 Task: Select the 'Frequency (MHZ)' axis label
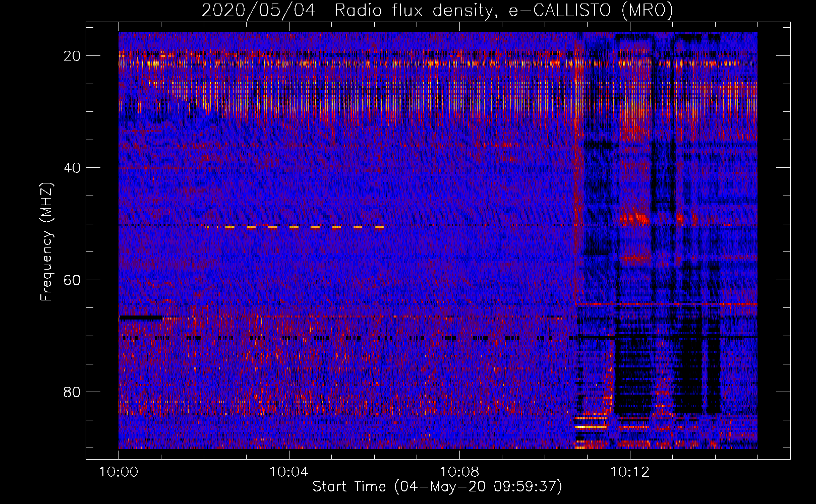[x=46, y=242]
